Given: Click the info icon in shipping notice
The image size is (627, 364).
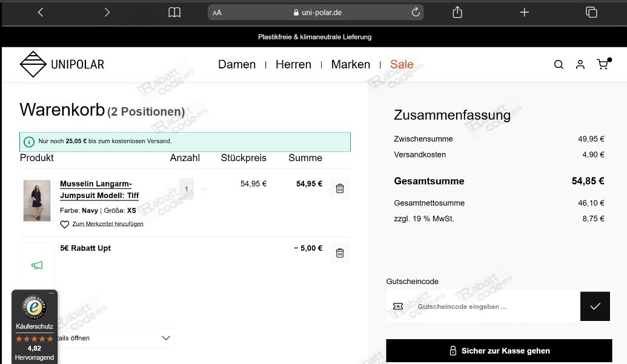Looking at the screenshot, I should coord(29,142).
